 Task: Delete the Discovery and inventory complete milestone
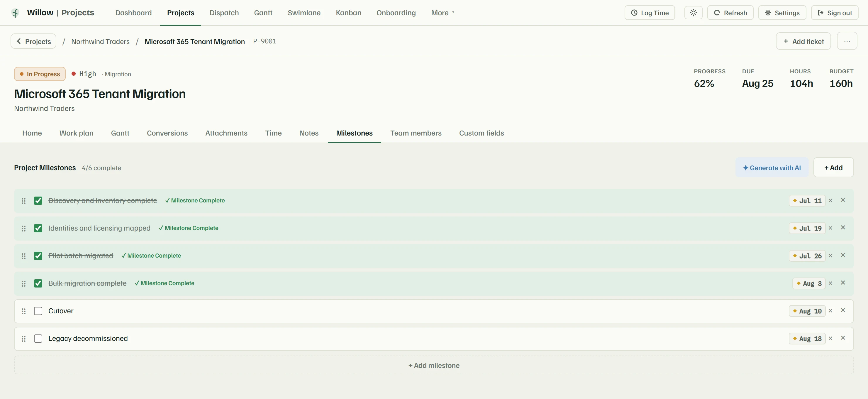[x=843, y=200]
